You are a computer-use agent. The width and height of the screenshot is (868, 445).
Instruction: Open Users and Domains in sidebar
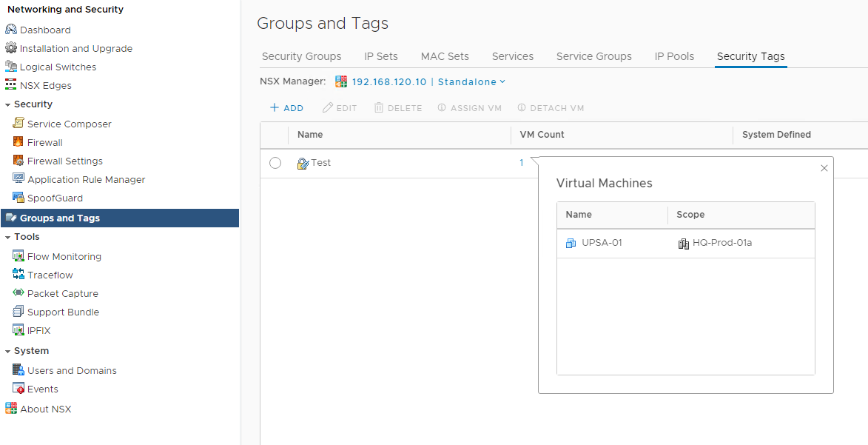tap(72, 370)
